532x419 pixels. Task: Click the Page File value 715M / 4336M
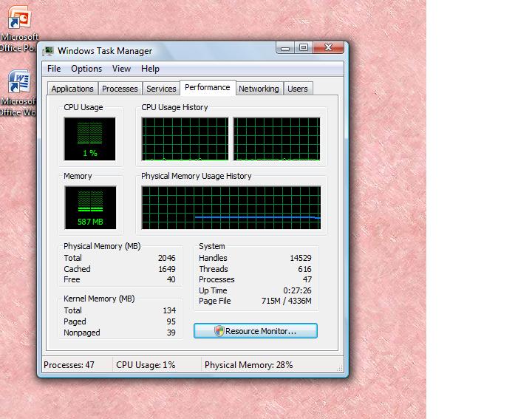287,301
